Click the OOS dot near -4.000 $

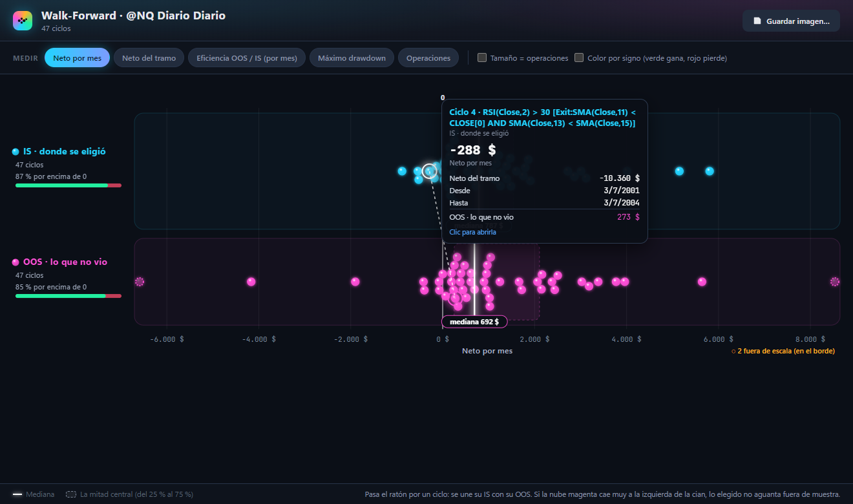(251, 282)
